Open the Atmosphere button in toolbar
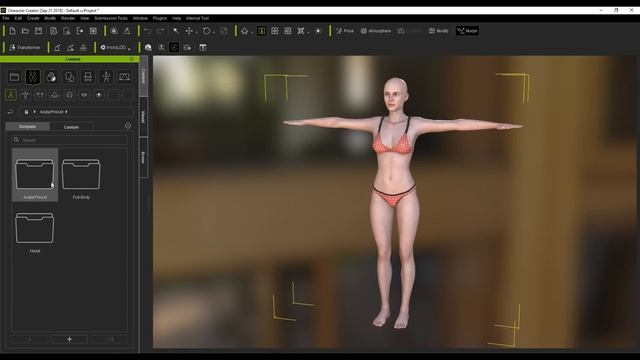The height and width of the screenshot is (360, 640). [x=376, y=31]
